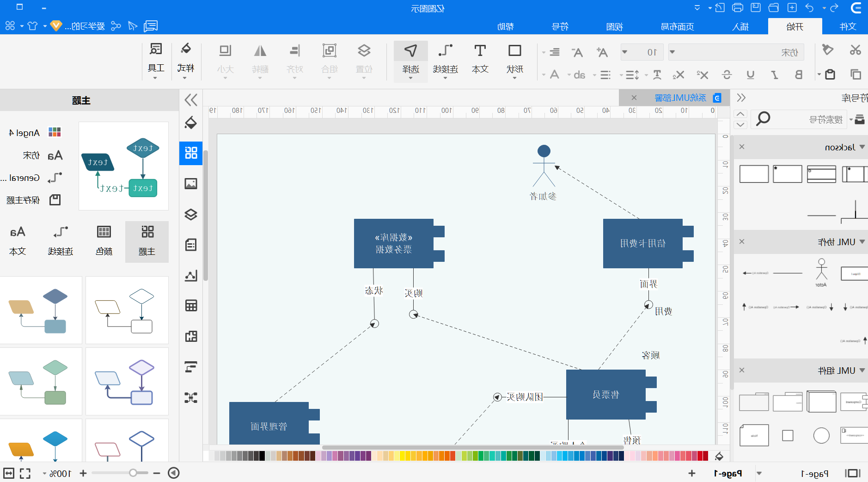Image resolution: width=868 pixels, height=482 pixels.
Task: Collapse the theme panel with double chevron
Action: (x=191, y=99)
